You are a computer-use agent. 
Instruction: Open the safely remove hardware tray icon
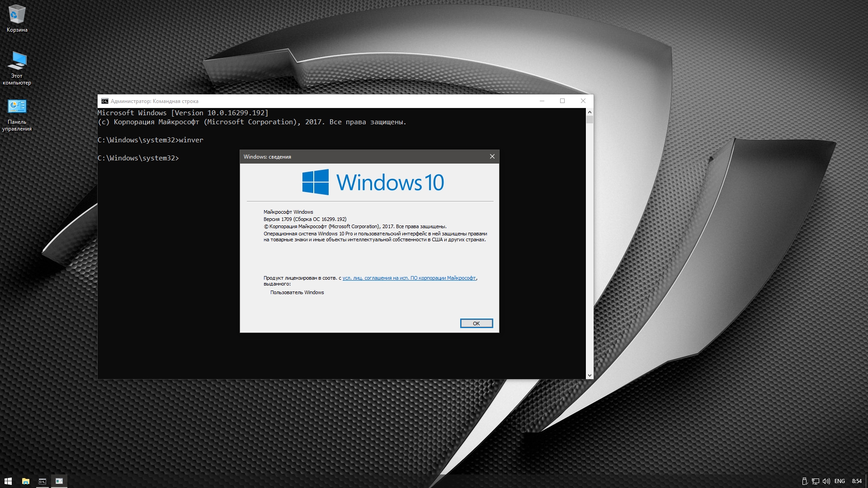[x=805, y=481]
